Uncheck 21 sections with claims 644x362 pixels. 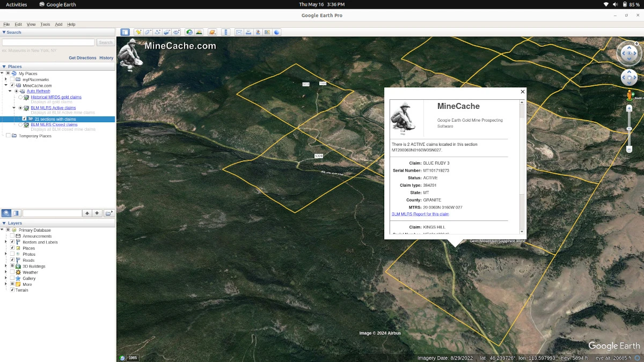24,119
